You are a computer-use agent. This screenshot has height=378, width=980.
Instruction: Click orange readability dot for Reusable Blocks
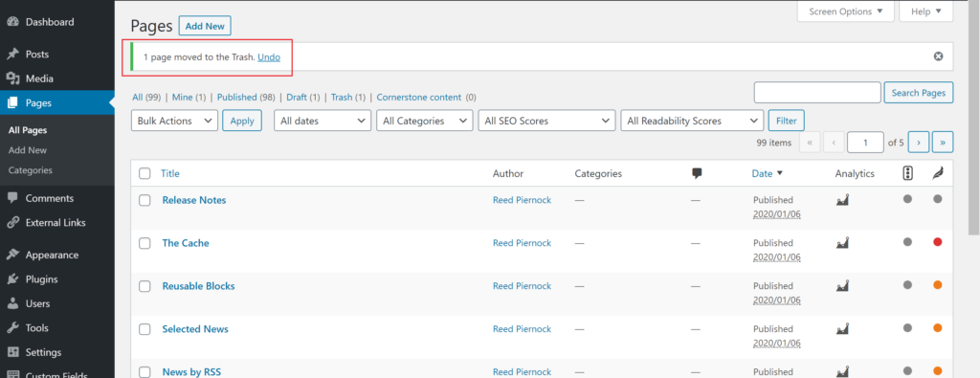938,285
